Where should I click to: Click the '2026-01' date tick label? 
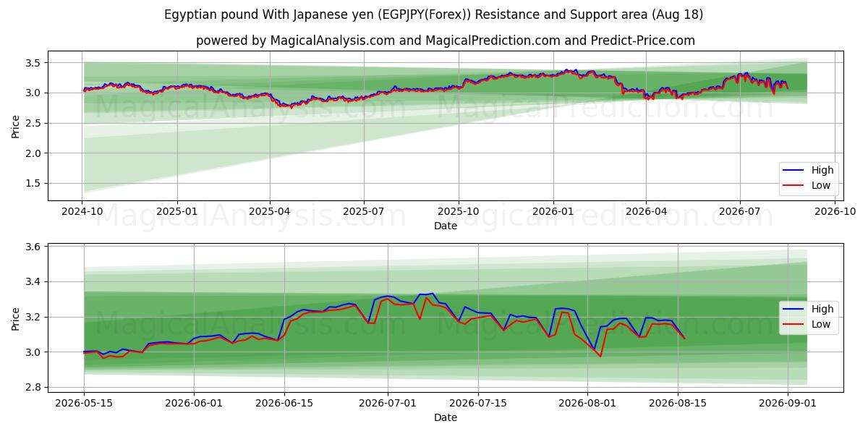tap(553, 211)
